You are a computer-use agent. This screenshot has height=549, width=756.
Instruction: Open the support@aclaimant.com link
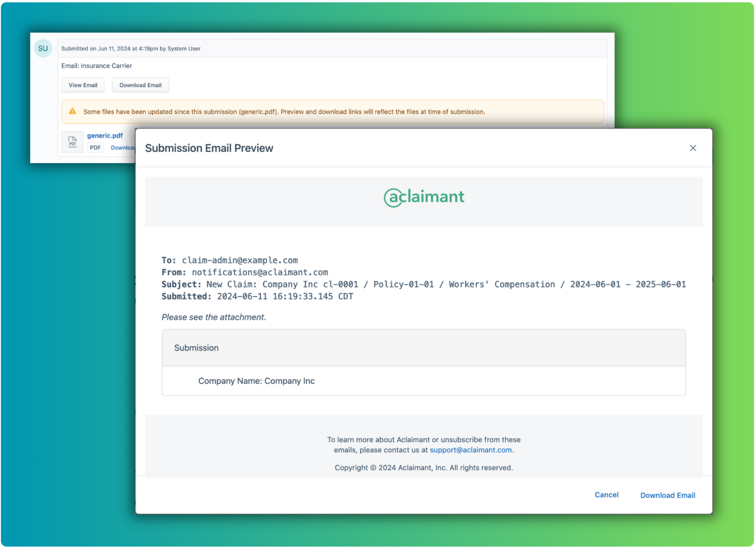pos(470,450)
